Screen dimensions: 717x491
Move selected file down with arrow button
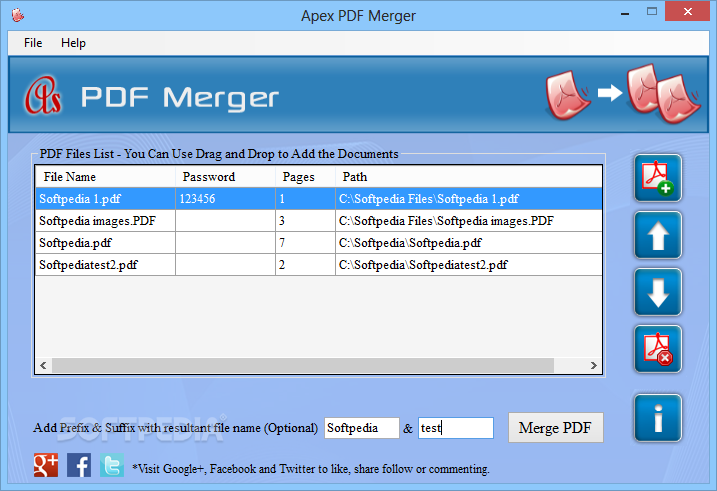click(658, 293)
